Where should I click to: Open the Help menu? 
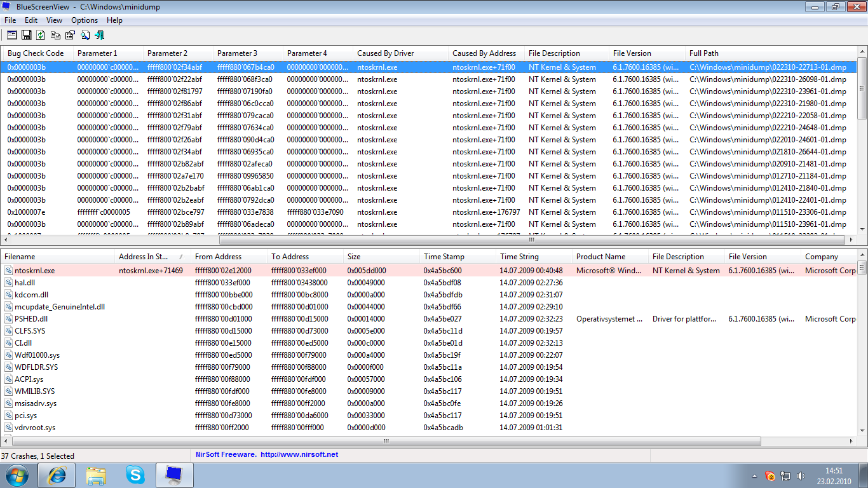114,20
